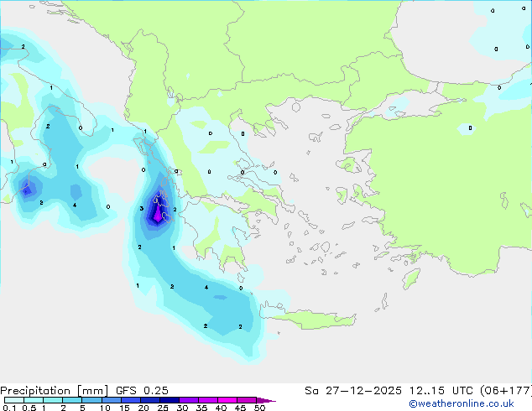
Task: Open the ©weatheronline.co.uk link
Action: pyautogui.click(x=462, y=403)
